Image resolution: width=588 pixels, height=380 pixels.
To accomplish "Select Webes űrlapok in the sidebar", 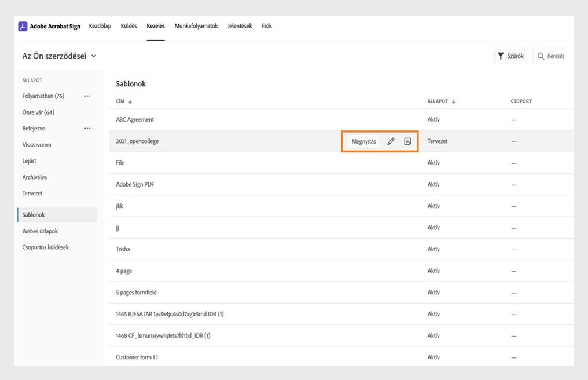I will coord(40,231).
